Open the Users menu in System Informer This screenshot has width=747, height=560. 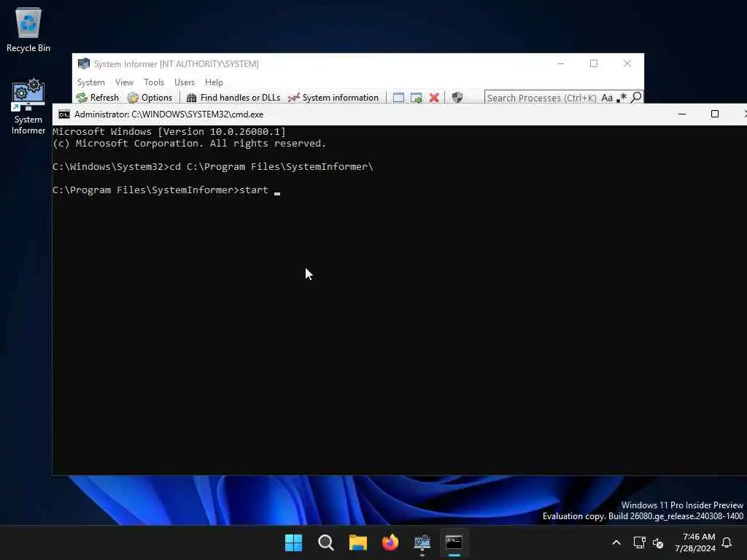pyautogui.click(x=185, y=82)
